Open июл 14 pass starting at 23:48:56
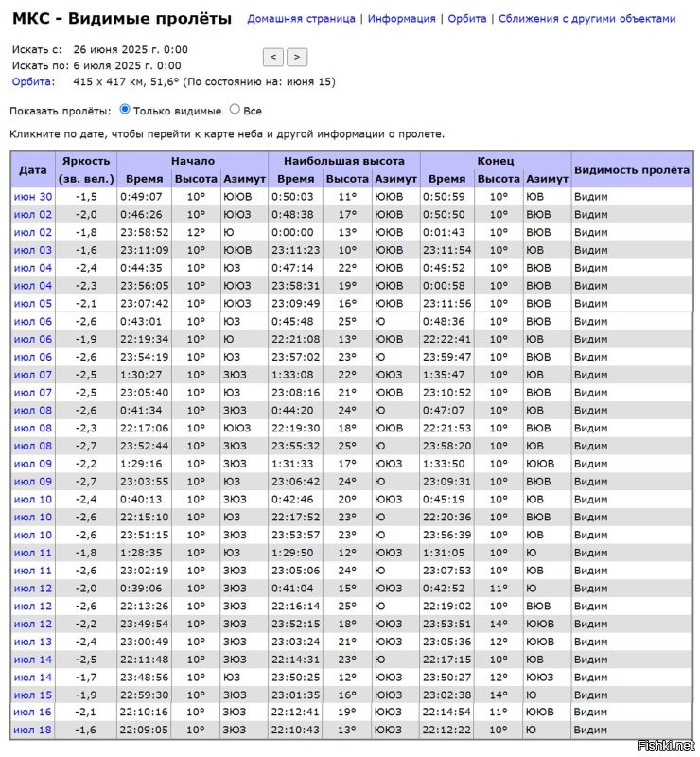 33,678
